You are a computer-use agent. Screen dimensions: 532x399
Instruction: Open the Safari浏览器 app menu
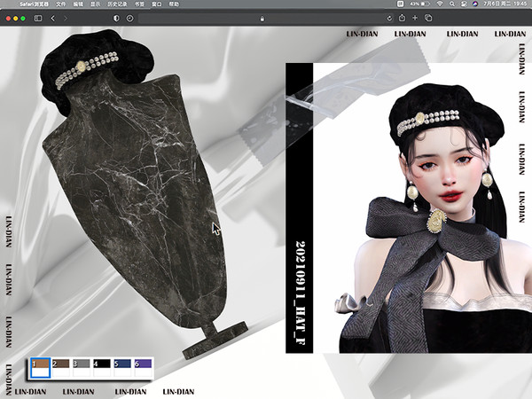[34, 4]
